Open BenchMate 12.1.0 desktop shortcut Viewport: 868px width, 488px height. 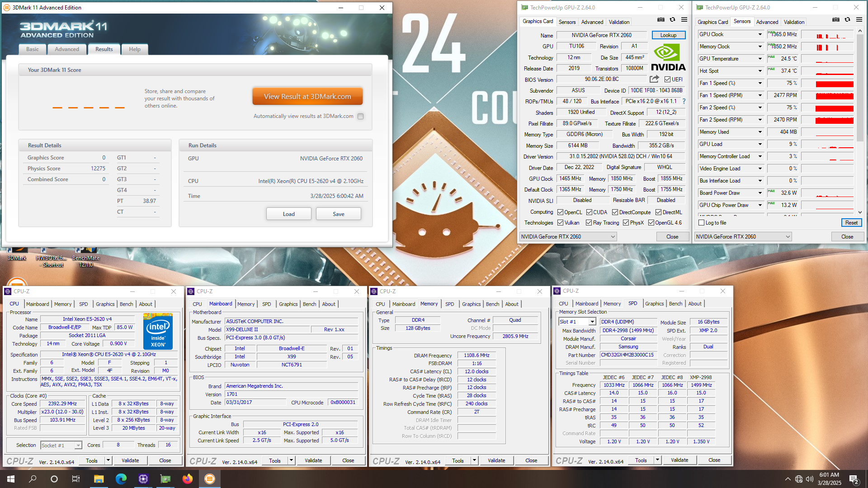(86, 258)
